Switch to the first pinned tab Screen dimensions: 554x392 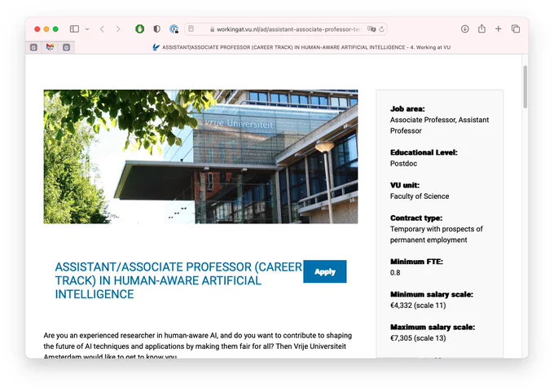pos(33,47)
